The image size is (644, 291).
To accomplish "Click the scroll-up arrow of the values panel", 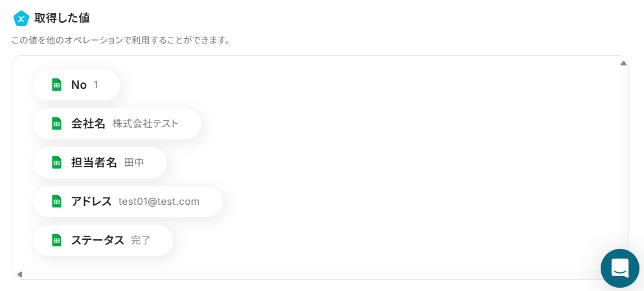I will (x=623, y=64).
